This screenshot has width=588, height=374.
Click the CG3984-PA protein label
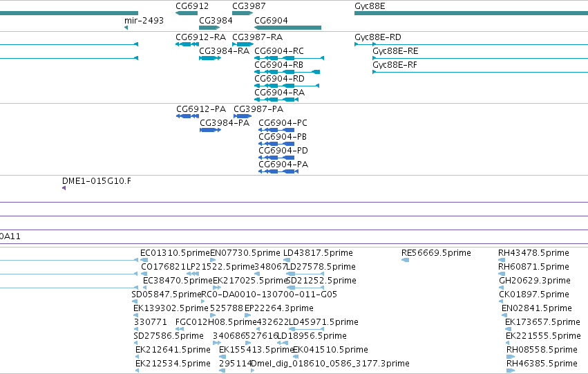tap(225, 123)
